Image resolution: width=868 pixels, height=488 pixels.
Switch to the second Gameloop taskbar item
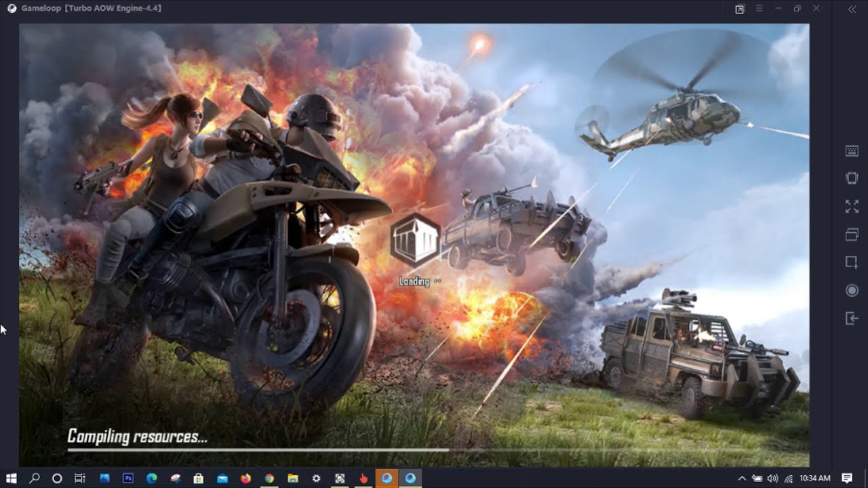click(x=410, y=478)
